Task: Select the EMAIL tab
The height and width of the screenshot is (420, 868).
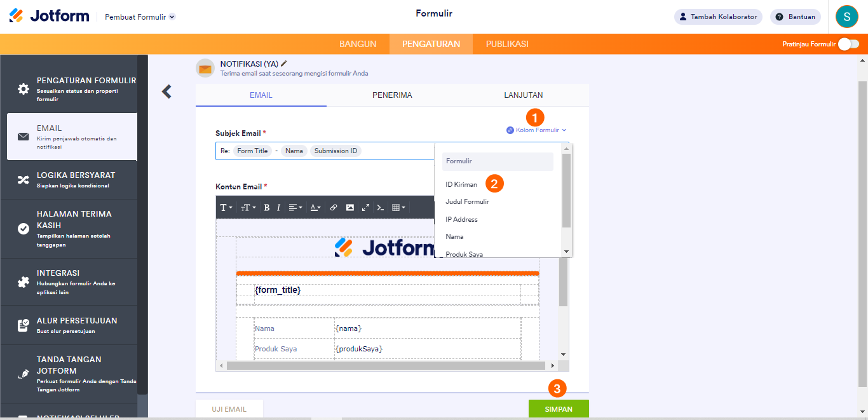Action: coord(261,95)
